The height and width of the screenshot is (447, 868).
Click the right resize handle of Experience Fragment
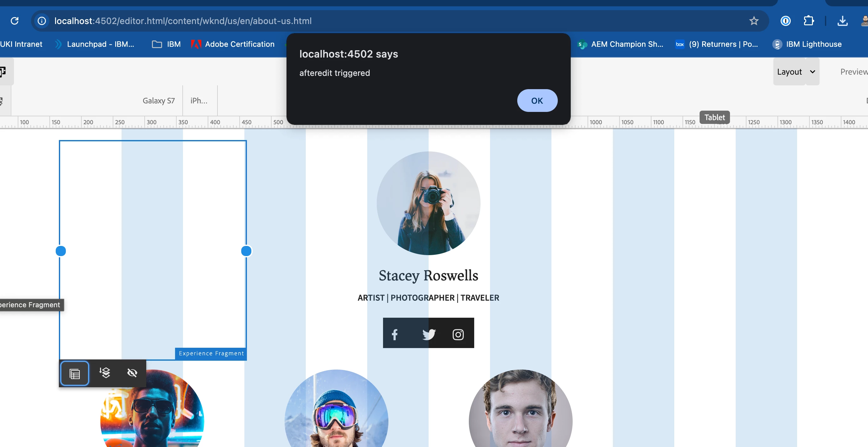(x=246, y=251)
